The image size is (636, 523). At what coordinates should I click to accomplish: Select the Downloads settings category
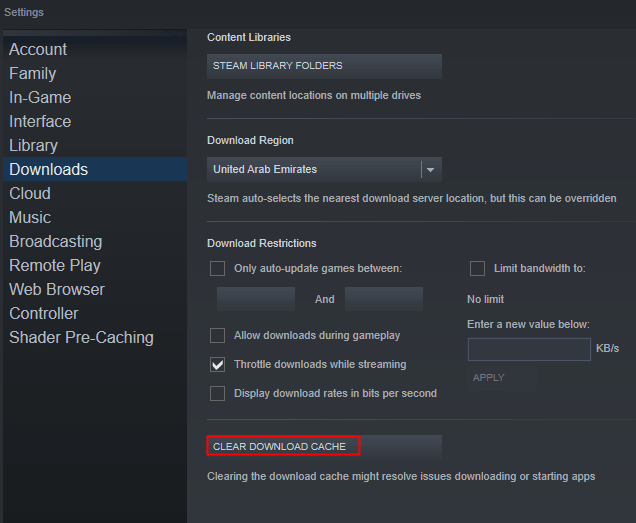[x=95, y=169]
